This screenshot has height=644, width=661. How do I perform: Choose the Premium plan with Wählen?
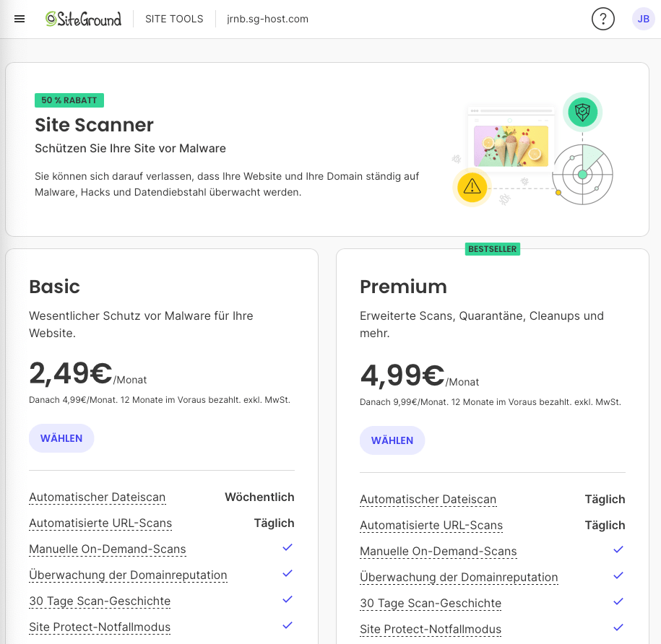392,440
